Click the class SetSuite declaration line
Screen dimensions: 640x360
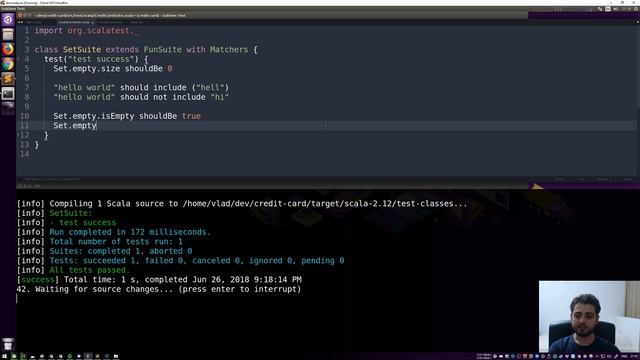click(146, 49)
